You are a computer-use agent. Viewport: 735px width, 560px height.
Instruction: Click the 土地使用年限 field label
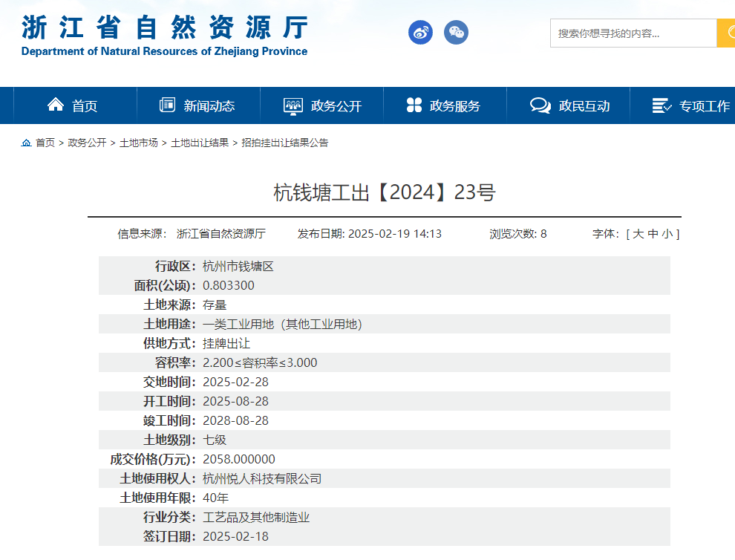click(x=157, y=498)
